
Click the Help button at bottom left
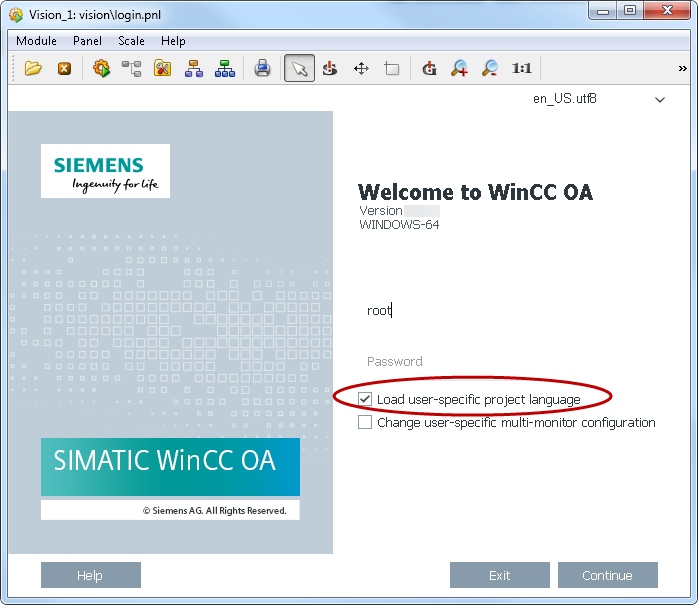tap(90, 575)
